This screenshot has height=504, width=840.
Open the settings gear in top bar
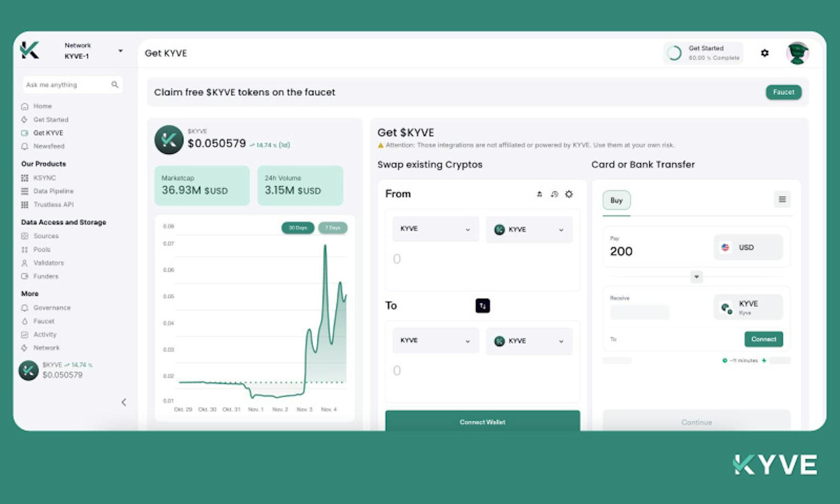pyautogui.click(x=764, y=53)
